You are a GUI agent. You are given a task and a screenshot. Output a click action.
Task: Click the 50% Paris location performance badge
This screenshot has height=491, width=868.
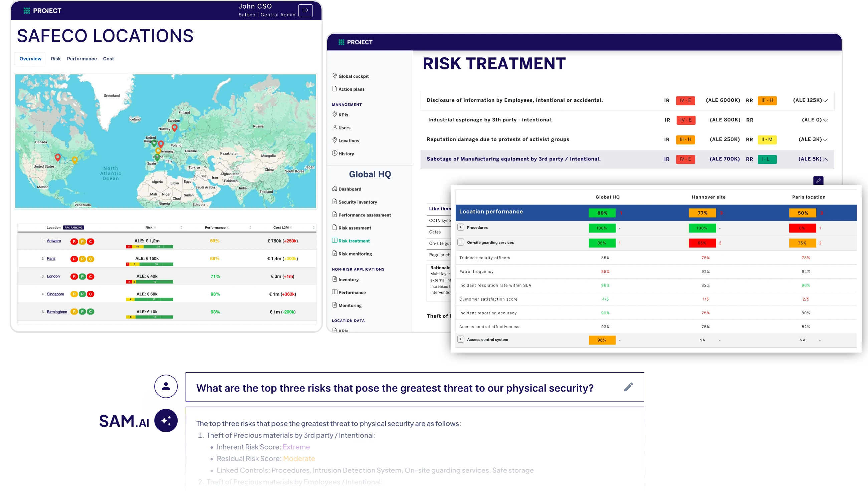click(803, 213)
